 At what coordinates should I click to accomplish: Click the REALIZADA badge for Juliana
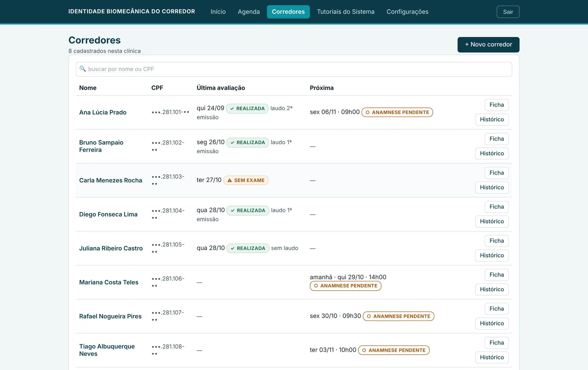click(248, 248)
